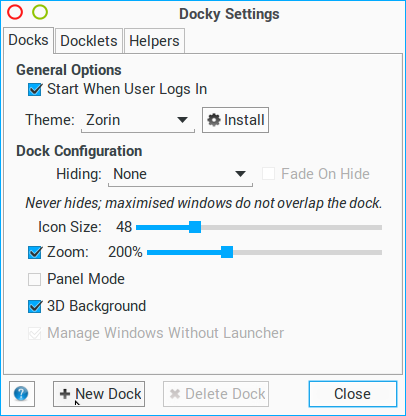
Task: Click the Zoom percentage slider handle
Action: tap(227, 252)
